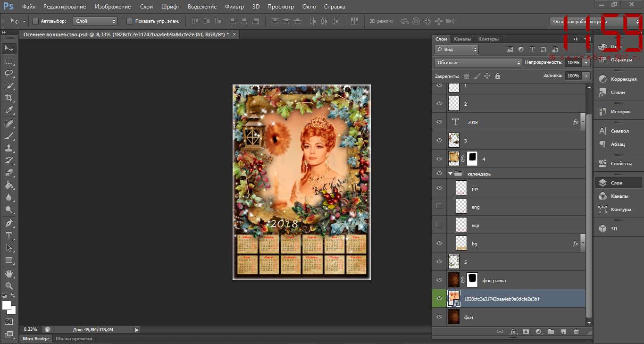The width and height of the screenshot is (644, 344).
Task: Open the layer style fx menu at the panel bottom
Action: point(513,332)
